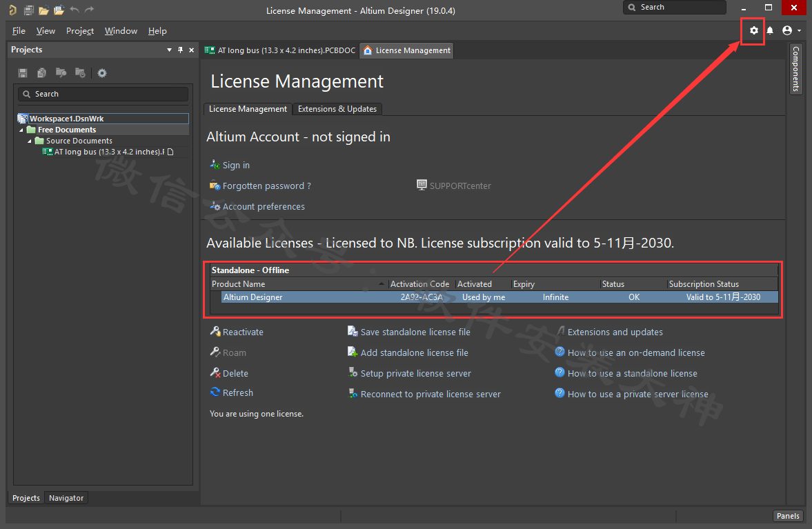Click in the title bar Search field
Viewport: 812px width, 529px height.
[x=675, y=8]
